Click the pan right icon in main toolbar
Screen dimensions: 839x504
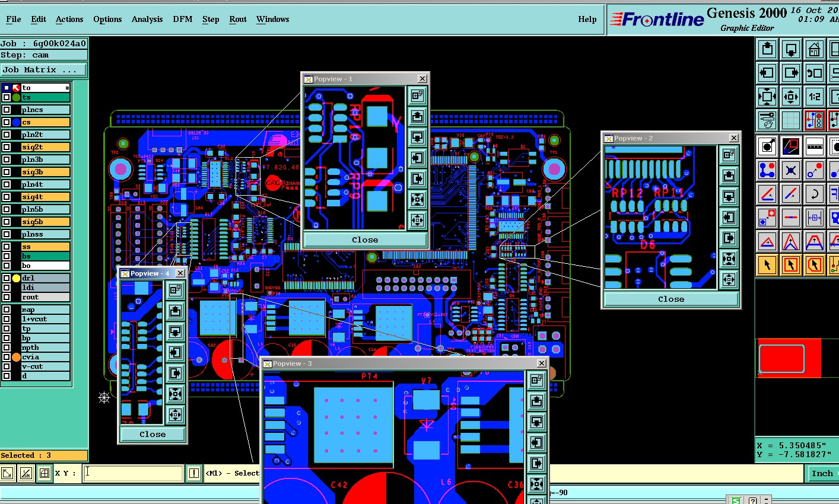pyautogui.click(x=791, y=73)
